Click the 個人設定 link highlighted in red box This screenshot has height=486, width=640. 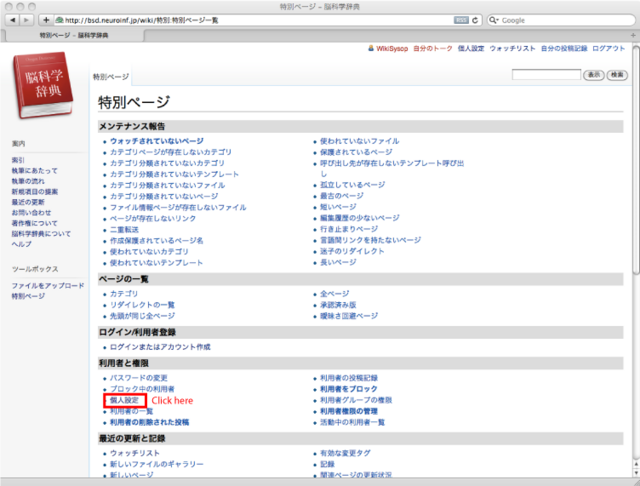coord(125,400)
